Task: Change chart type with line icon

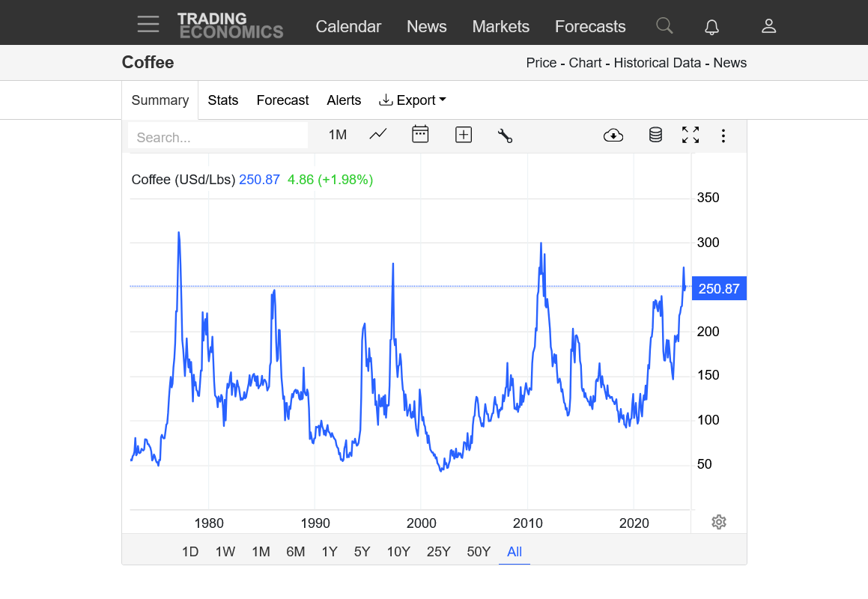Action: tap(378, 135)
